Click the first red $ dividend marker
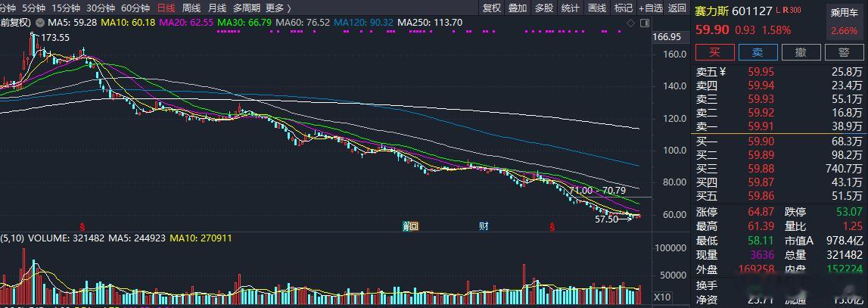The height and width of the screenshot is (308, 868). pyautogui.click(x=82, y=226)
